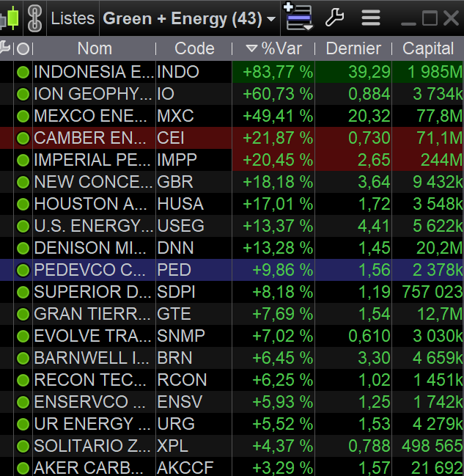Click the Listes label
This screenshot has width=464, height=476.
73,18
